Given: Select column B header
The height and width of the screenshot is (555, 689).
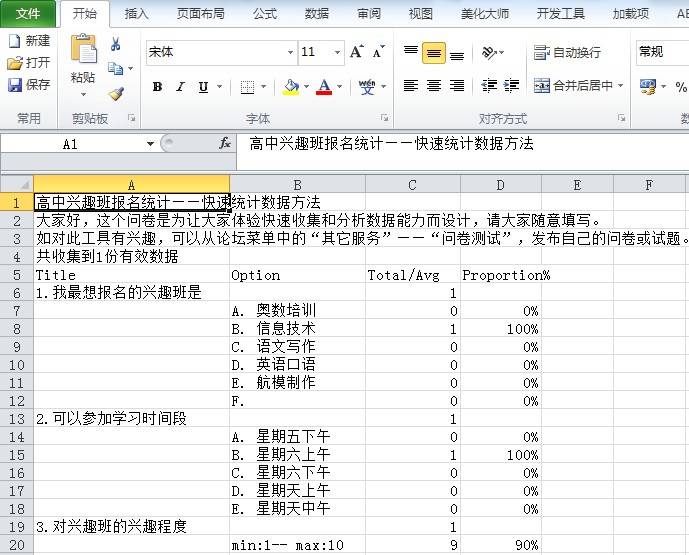Looking at the screenshot, I should tap(297, 185).
